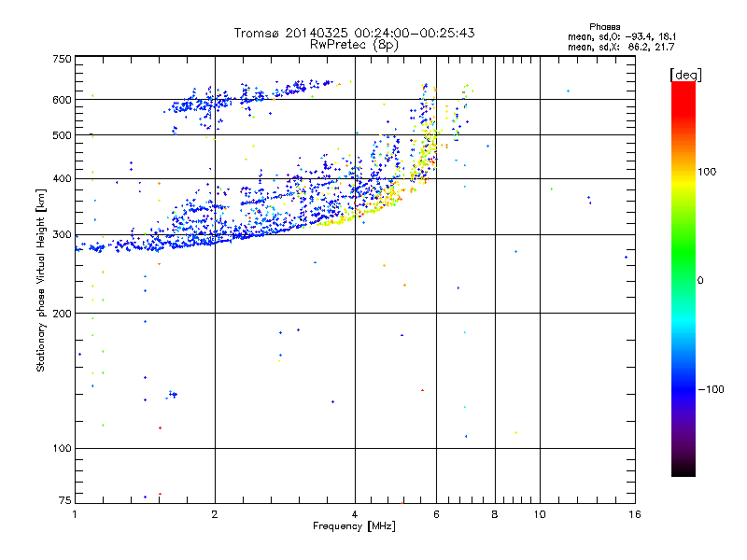Viewport: 747px width, 560px height.
Task: Click x-axis tick label 4
Action: (x=355, y=514)
